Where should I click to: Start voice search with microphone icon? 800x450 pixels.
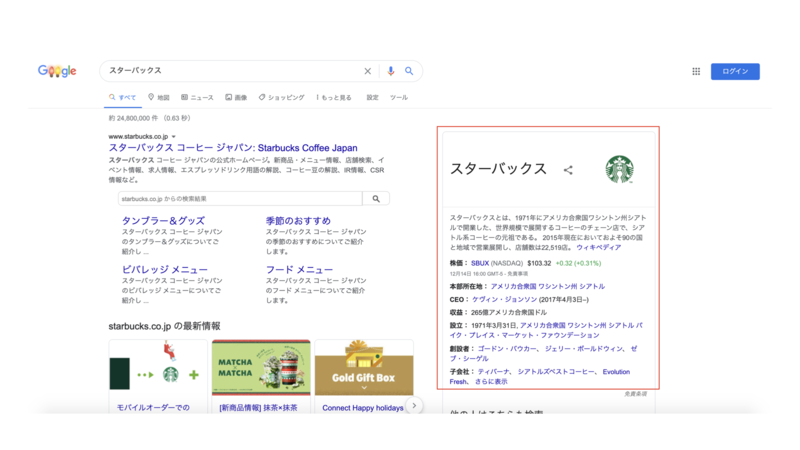click(x=390, y=71)
